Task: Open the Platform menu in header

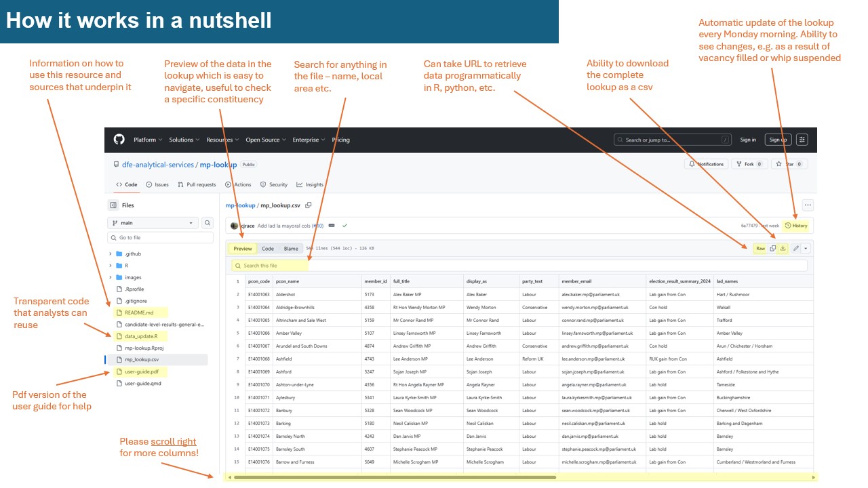Action: point(148,140)
